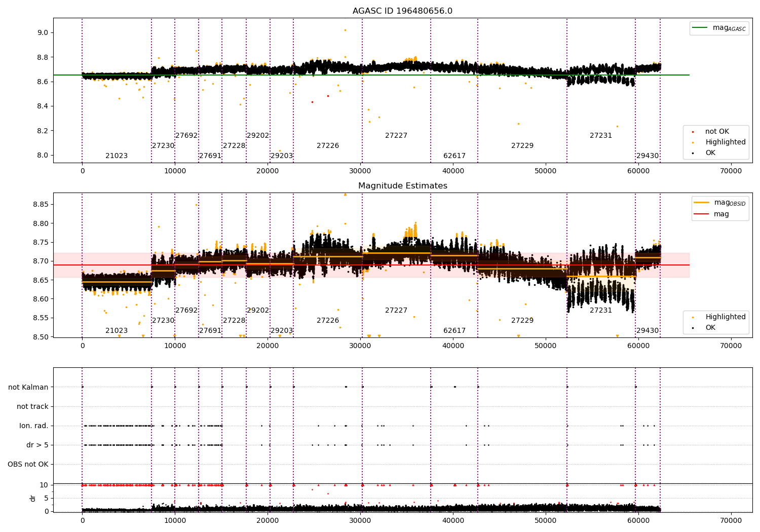Screen dimensions: 760x532
Task: Click obsid label 27226 in top plot
Action: coord(328,146)
